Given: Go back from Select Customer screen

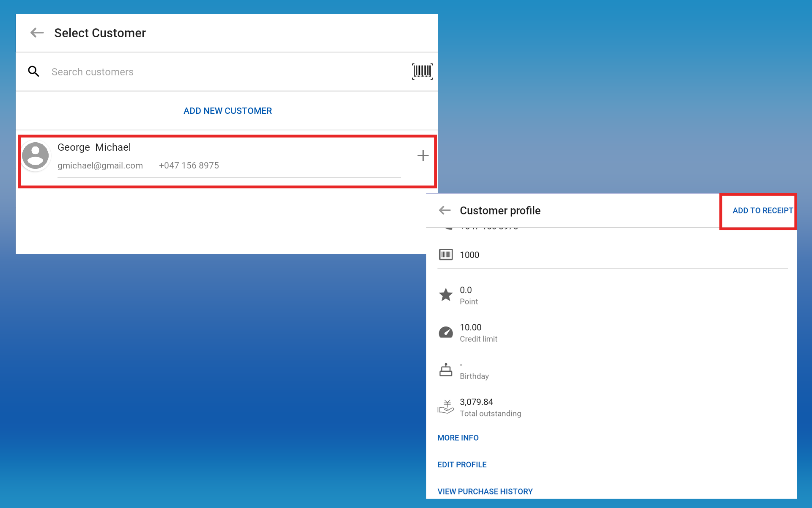Looking at the screenshot, I should (x=37, y=33).
